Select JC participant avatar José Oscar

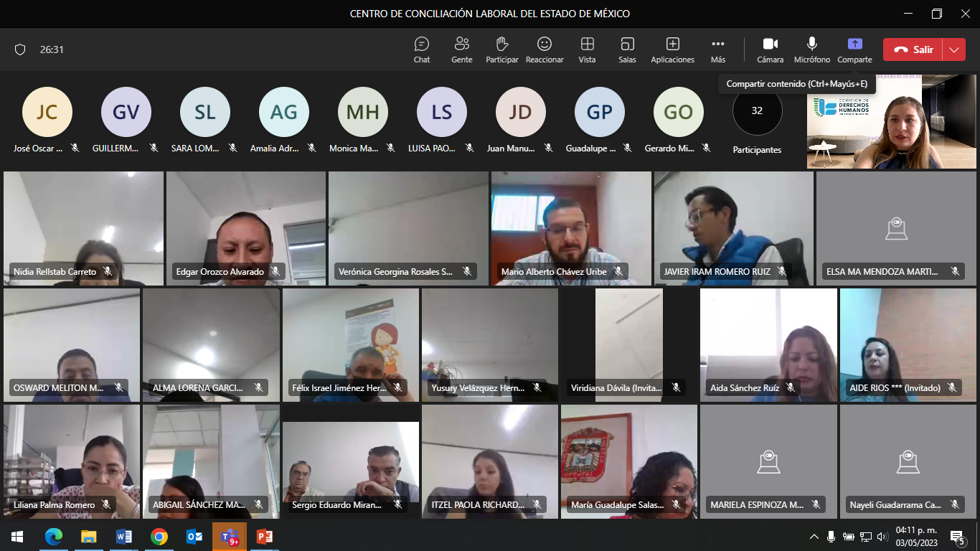47,112
